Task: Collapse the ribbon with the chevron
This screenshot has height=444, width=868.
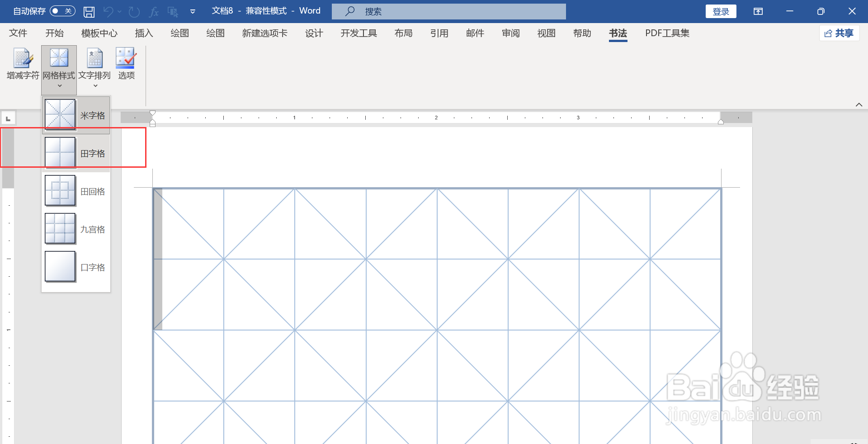Action: [x=859, y=104]
